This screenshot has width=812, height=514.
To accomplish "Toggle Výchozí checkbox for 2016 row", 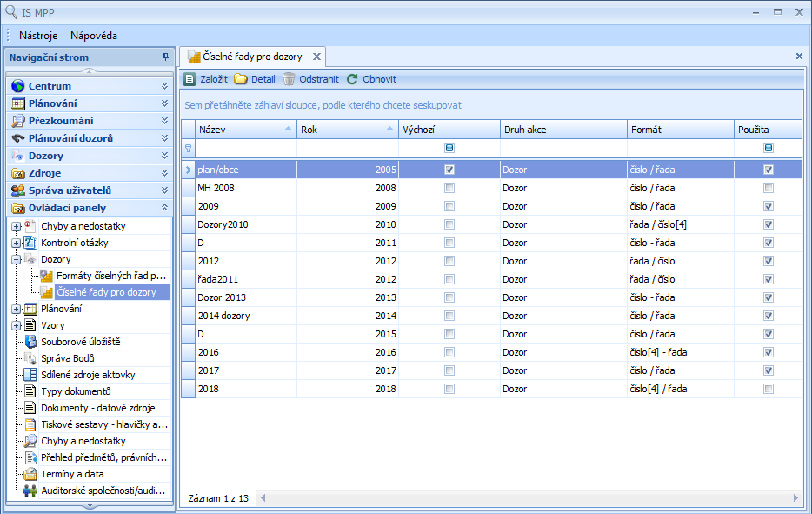I will click(449, 352).
